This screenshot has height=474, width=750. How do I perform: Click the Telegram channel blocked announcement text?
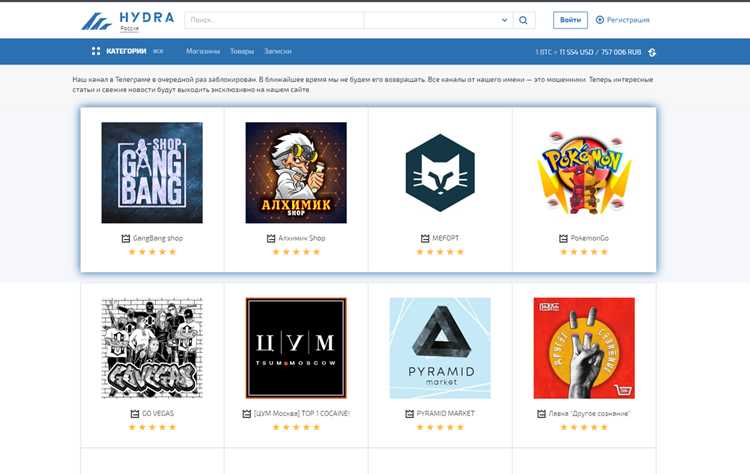click(363, 85)
